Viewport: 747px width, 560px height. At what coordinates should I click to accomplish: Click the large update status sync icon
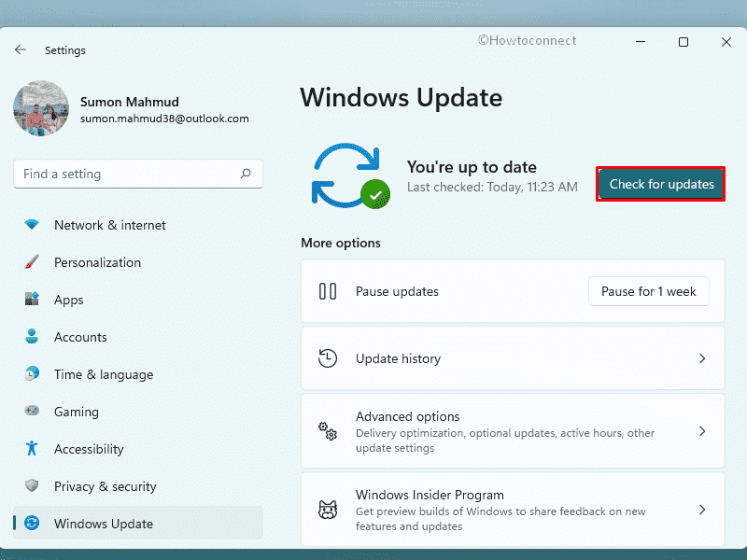pyautogui.click(x=351, y=175)
